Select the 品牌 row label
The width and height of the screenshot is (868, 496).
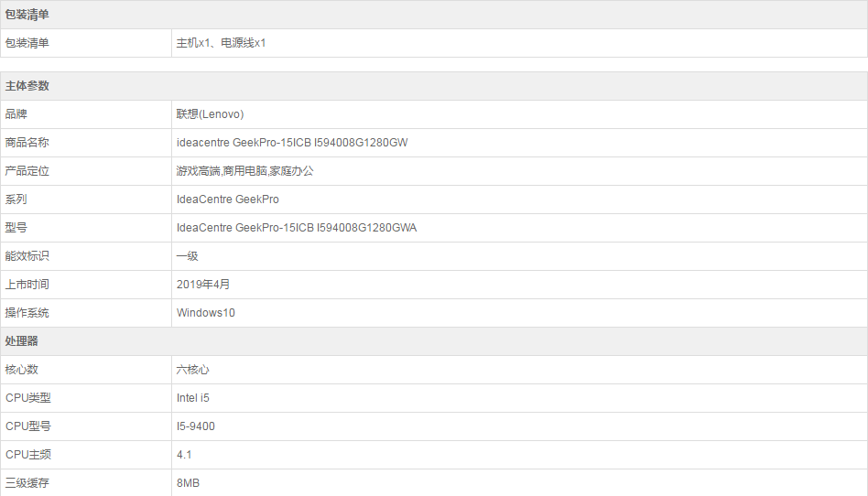[x=16, y=114]
